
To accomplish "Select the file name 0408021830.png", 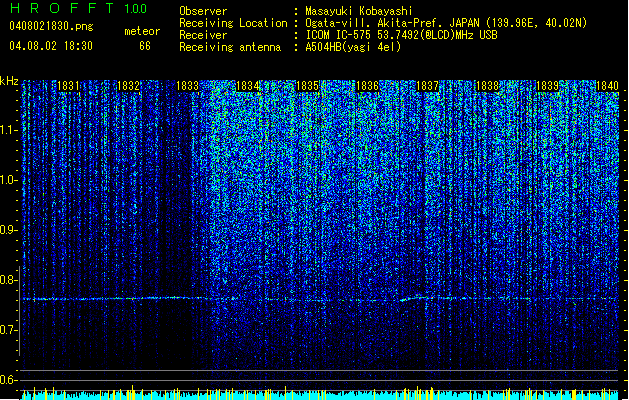I will (51, 26).
